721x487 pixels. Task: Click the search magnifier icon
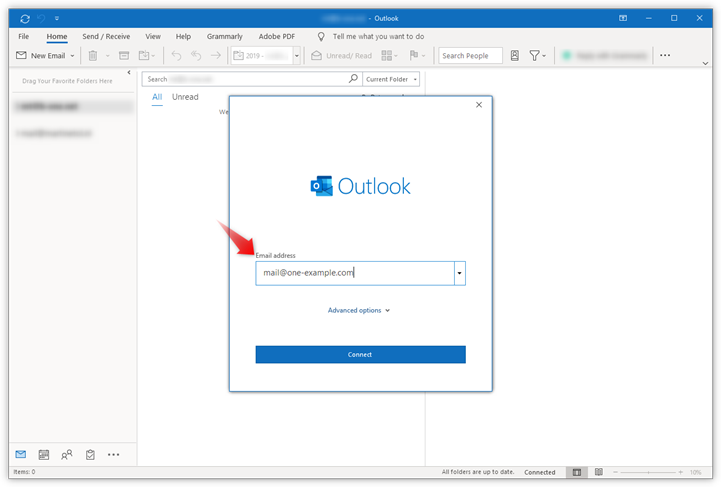(x=353, y=79)
